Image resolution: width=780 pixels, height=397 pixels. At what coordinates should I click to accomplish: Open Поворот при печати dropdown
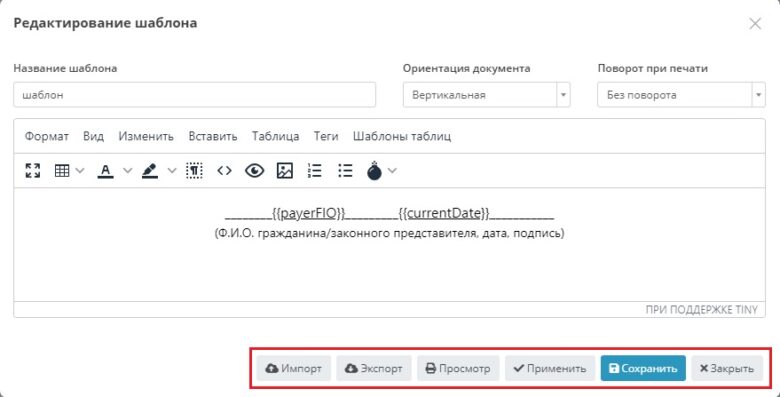(681, 95)
